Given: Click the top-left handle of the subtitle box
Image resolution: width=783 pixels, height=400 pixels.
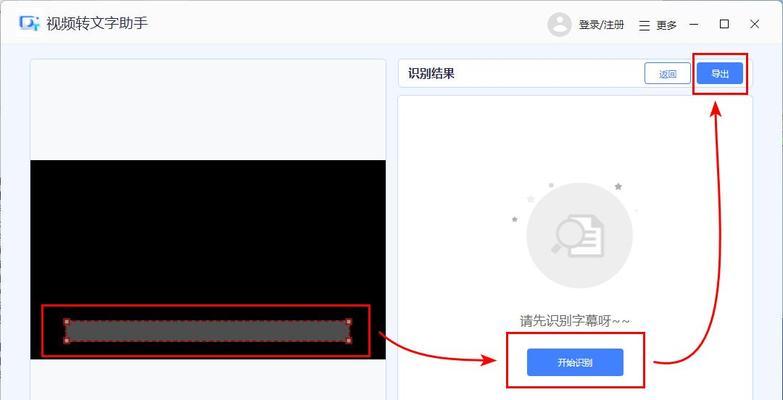Looking at the screenshot, I should [x=66, y=322].
